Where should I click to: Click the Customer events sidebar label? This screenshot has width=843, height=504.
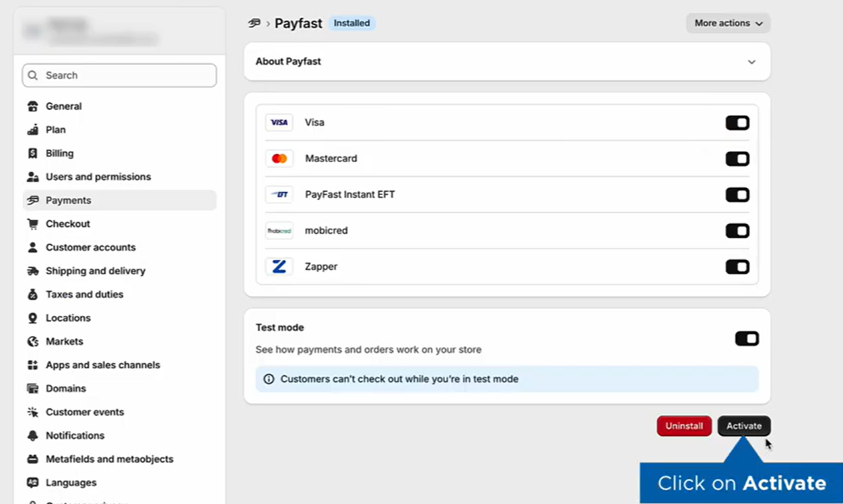coord(85,412)
